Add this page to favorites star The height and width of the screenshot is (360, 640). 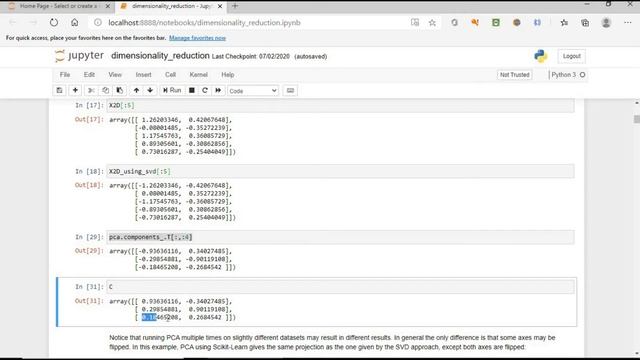432,23
